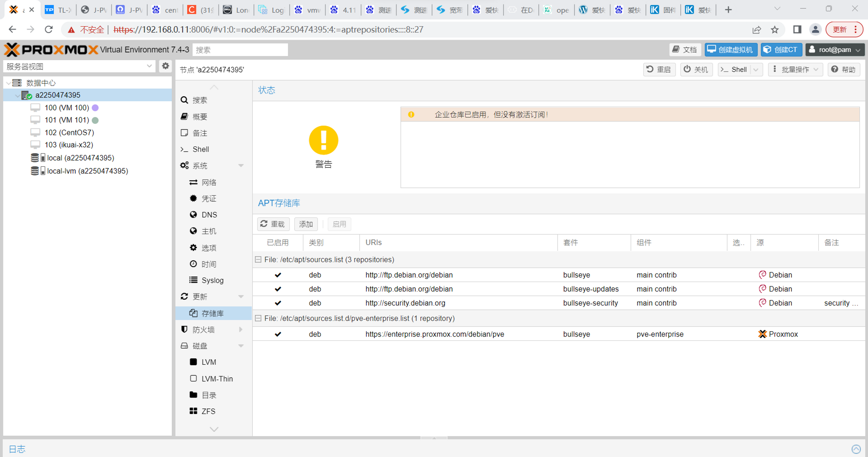Open the node Shell sidebar item
The height and width of the screenshot is (457, 868).
200,149
